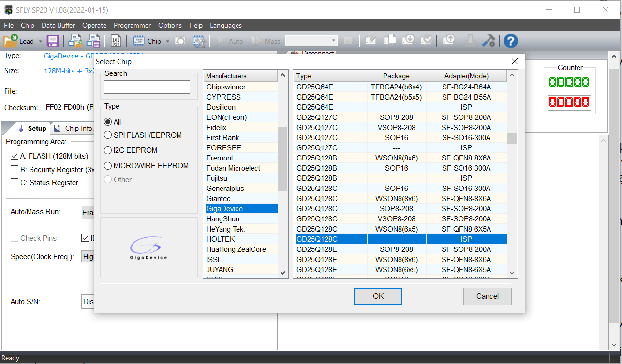Open the Operate menu
Screen dimensions: 622x364
pos(94,25)
